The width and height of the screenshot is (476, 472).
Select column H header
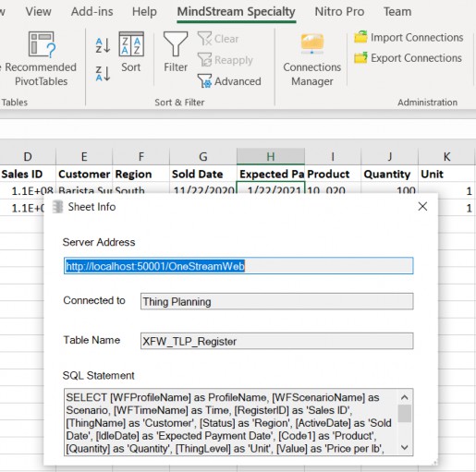pyautogui.click(x=271, y=157)
